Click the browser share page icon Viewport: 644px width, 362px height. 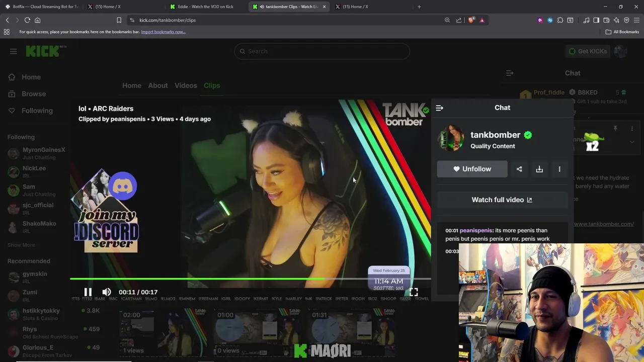[459, 20]
